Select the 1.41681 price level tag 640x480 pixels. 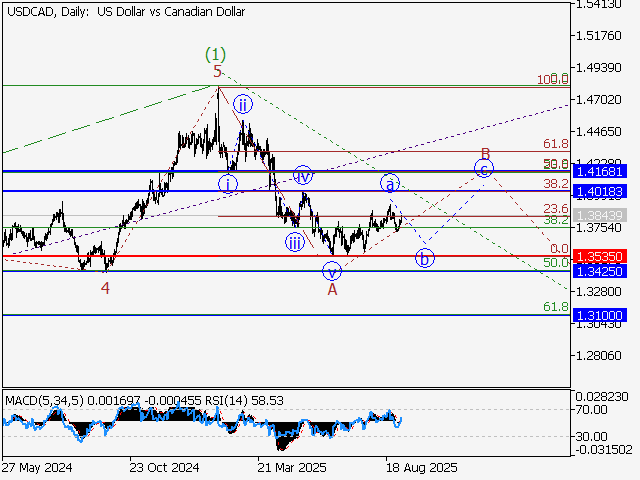(601, 172)
